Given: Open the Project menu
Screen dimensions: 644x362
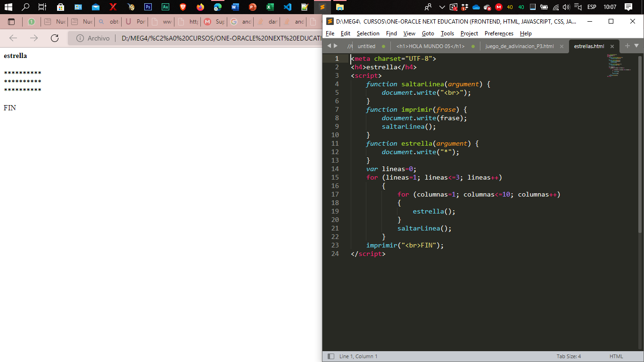Looking at the screenshot, I should pyautogui.click(x=469, y=33).
